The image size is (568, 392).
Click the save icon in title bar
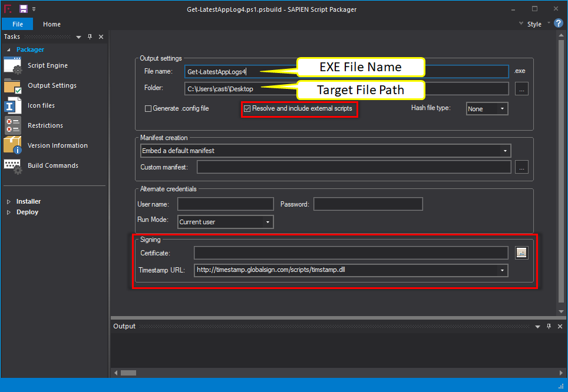[x=24, y=9]
